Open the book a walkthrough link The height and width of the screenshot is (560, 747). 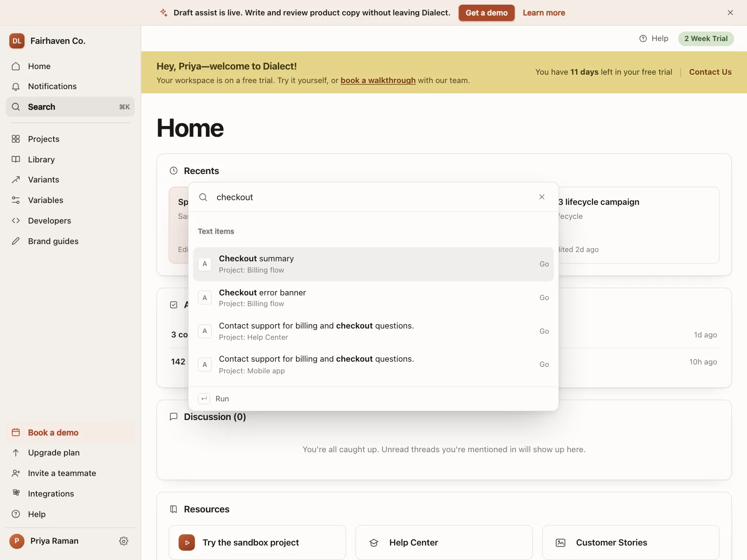[378, 80]
